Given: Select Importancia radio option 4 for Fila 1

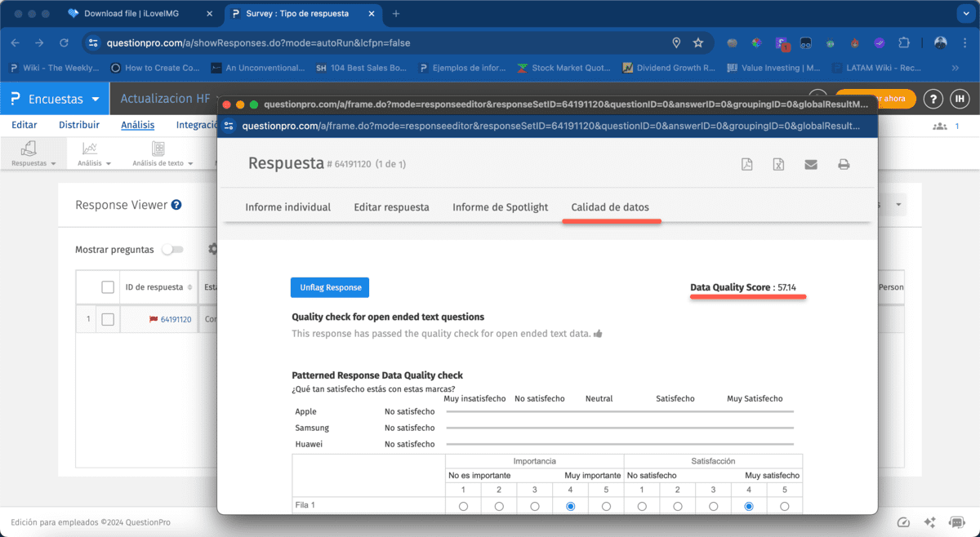Looking at the screenshot, I should coord(570,506).
